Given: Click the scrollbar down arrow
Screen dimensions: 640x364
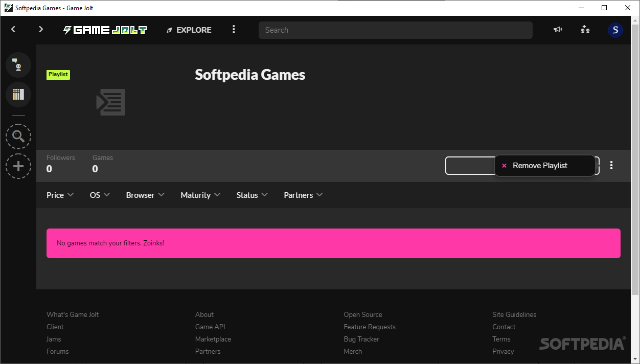Looking at the screenshot, I should click(635, 359).
